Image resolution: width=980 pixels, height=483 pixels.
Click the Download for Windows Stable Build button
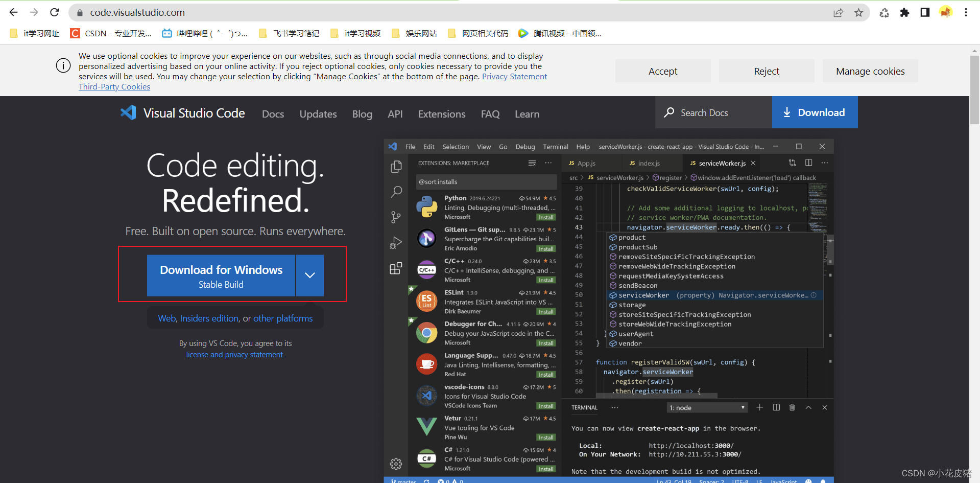[221, 275]
